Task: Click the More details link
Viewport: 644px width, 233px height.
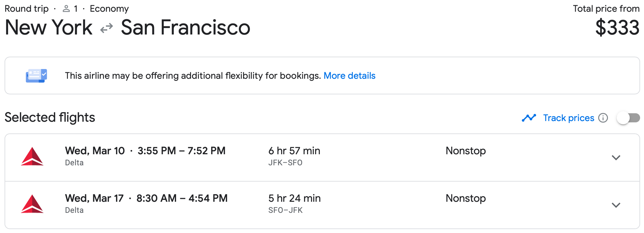Action: 350,75
